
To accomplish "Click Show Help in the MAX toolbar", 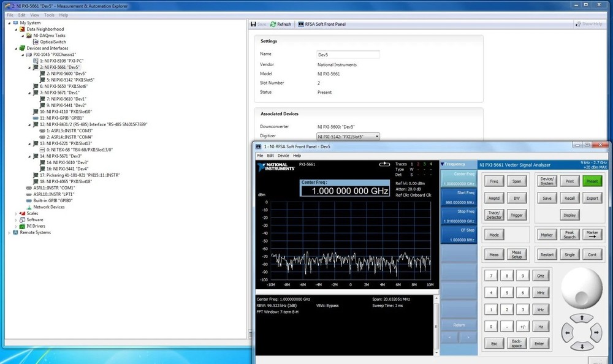I will point(590,24).
